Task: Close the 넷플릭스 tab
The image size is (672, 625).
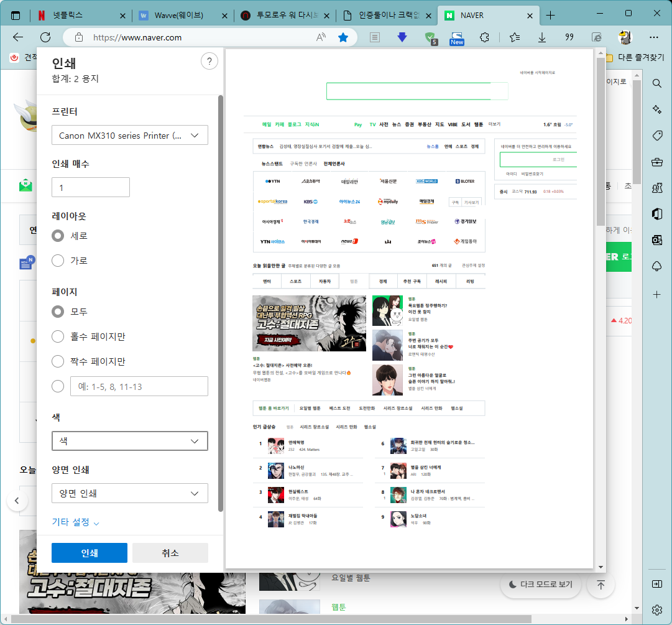Action: point(122,16)
